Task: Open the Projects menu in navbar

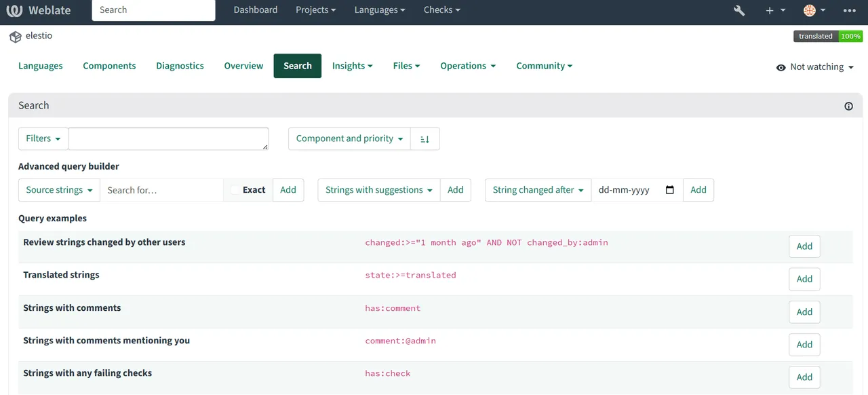Action: click(316, 10)
